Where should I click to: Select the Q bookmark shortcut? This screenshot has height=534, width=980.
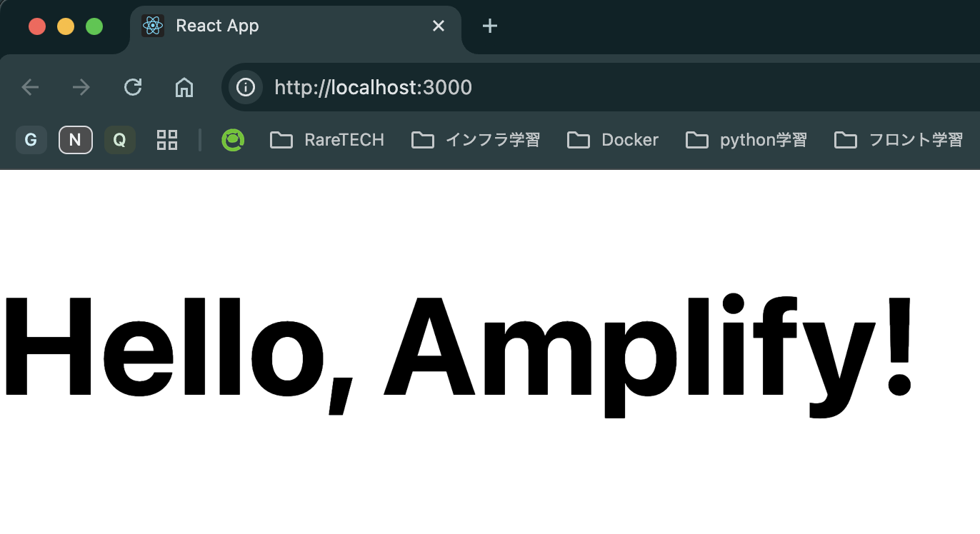[119, 140]
